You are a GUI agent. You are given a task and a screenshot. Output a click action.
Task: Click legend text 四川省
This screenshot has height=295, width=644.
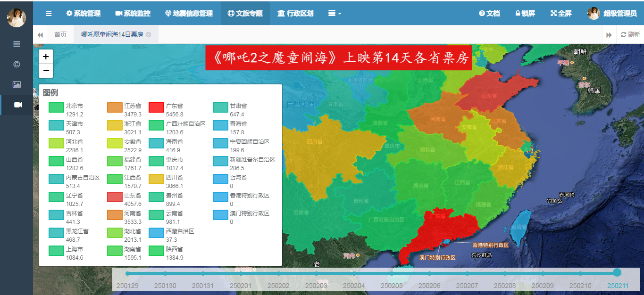174,178
